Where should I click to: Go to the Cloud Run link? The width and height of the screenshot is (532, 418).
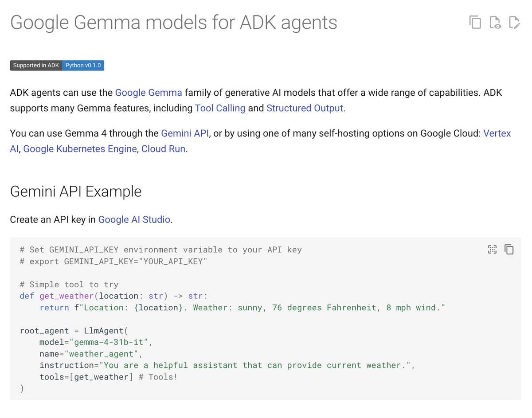click(163, 149)
